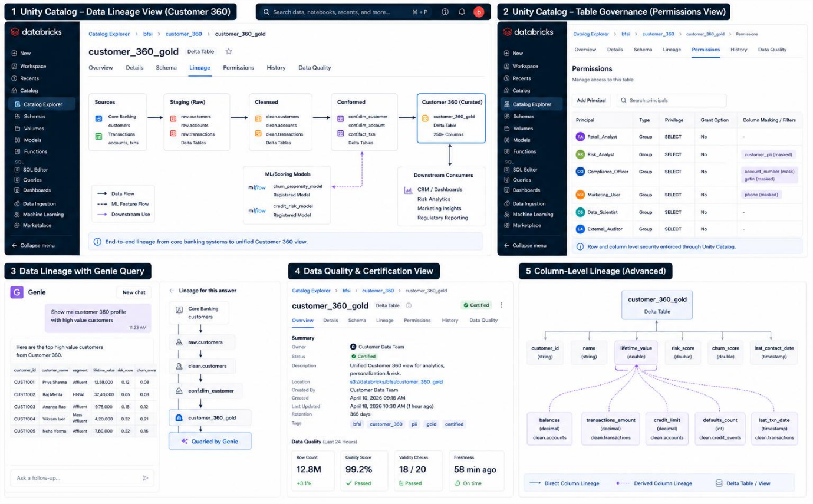Open Marketplace in the Lineage View sidebar
The image size is (813, 504).
coord(37,225)
